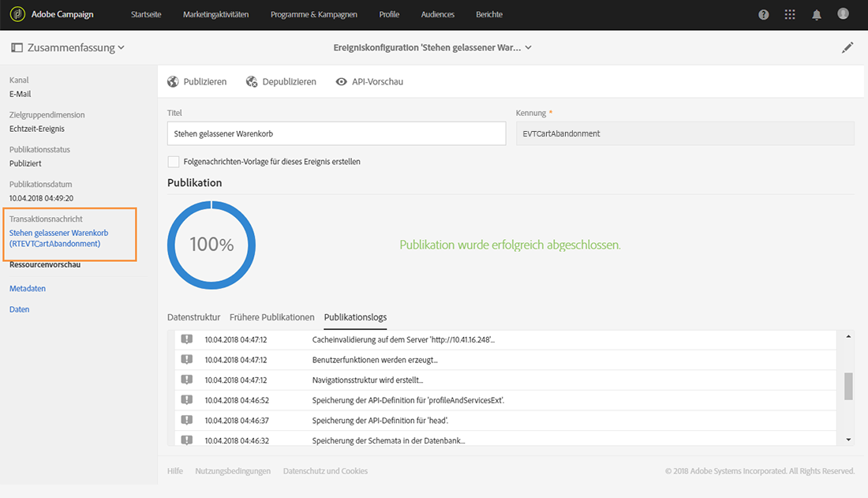Image resolution: width=868 pixels, height=498 pixels.
Task: Open Startseite in top navigation
Action: pyautogui.click(x=146, y=14)
